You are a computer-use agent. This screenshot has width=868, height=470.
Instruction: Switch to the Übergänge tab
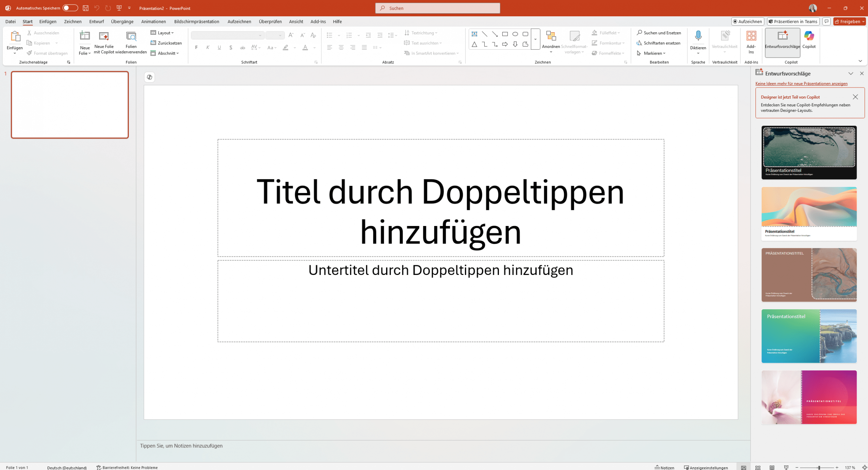[122, 22]
